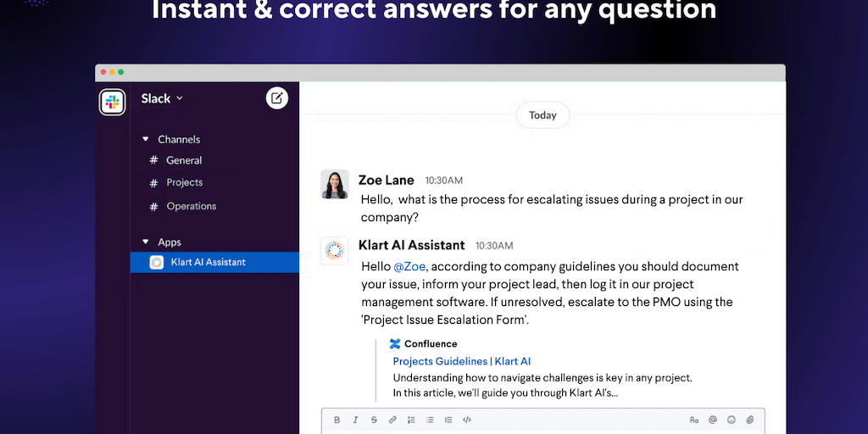Insert a code block in composer
Screen dimensions: 868x434
click(467, 420)
